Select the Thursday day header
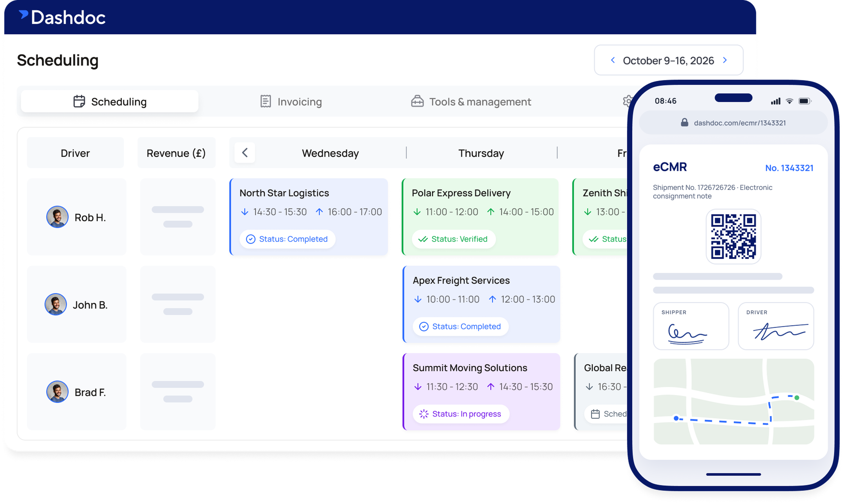Screen dimensions: 844x504 481,153
